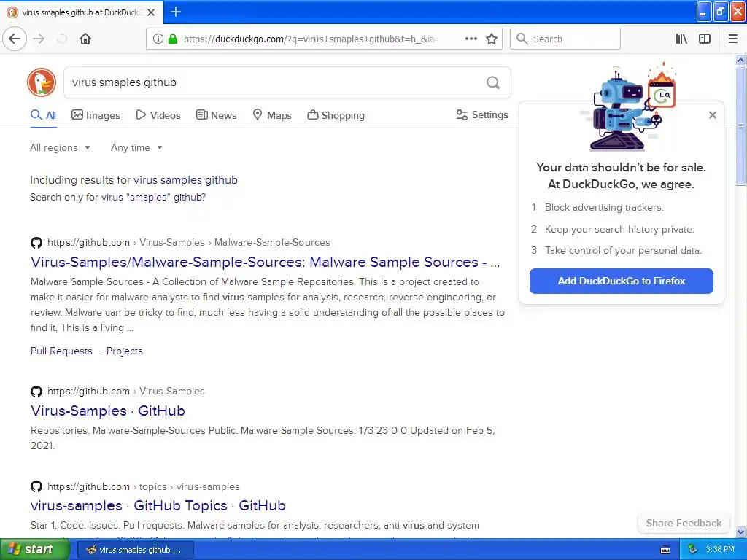Screen dimensions: 747x560
Task: Expand the Any time filter dropdown
Action: point(136,147)
